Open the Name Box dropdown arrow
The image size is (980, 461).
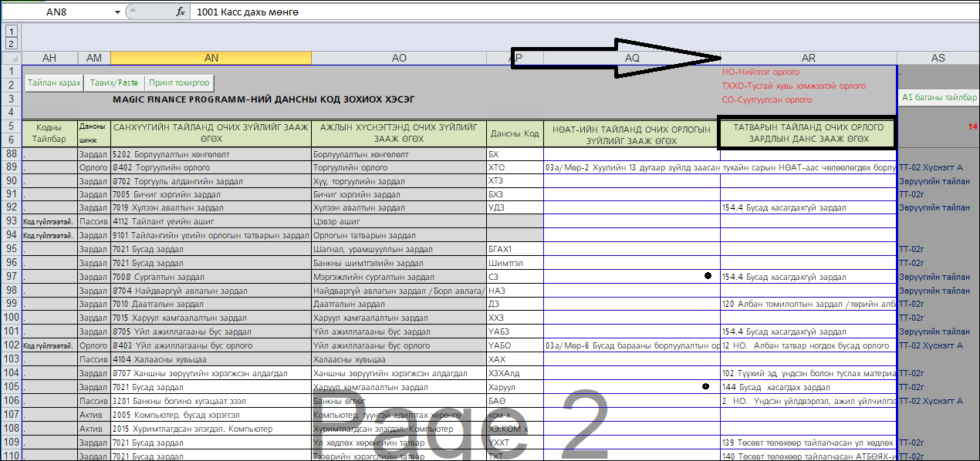pos(118,12)
